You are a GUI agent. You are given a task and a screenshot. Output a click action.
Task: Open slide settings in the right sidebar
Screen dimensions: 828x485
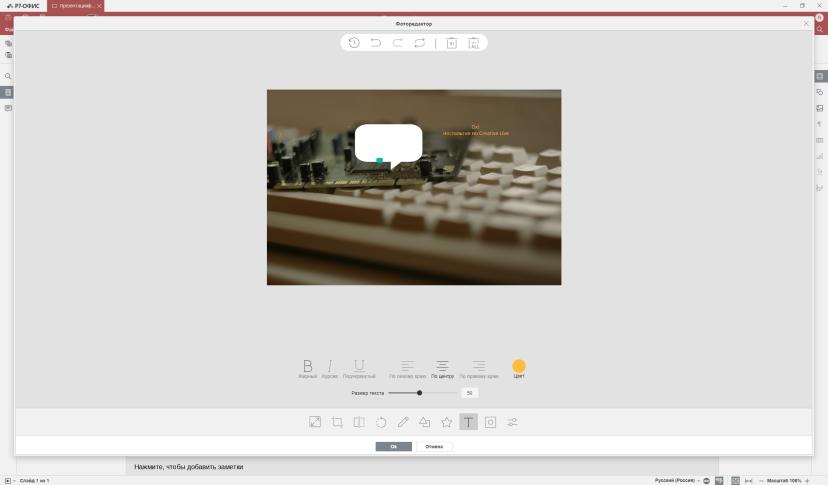[820, 76]
